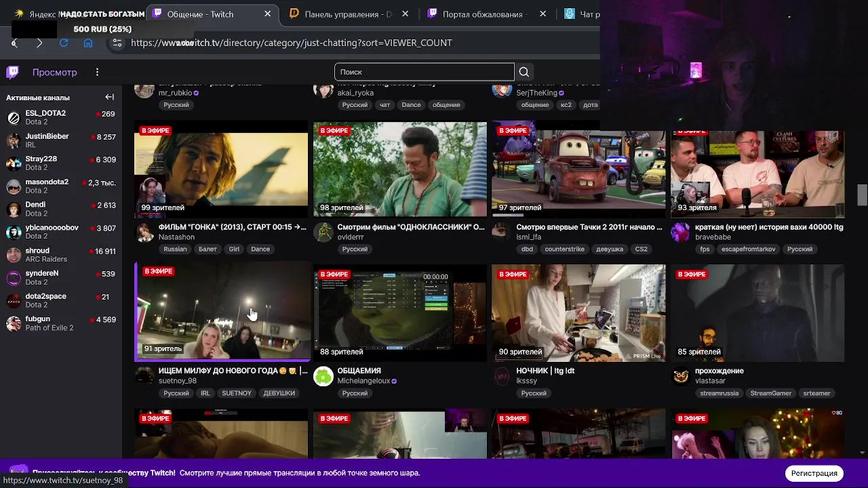Screen dimensions: 868x488
Task: Click the ESL_DOTA2 channel avatar
Action: (14, 118)
